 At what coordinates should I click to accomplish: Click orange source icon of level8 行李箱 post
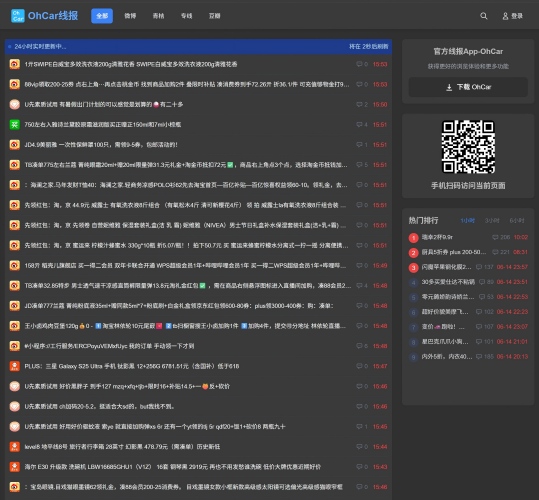pos(14,447)
